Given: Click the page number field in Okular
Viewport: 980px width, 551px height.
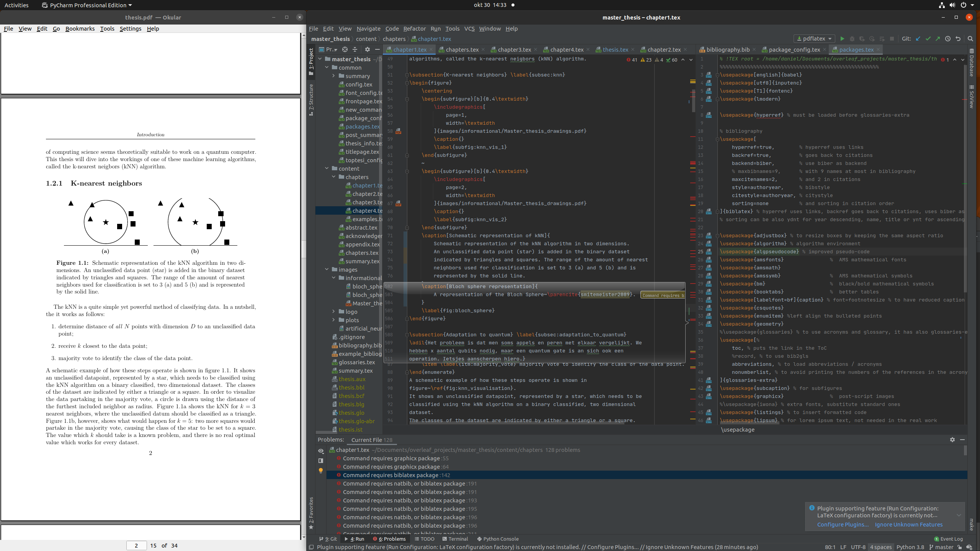Looking at the screenshot, I should coord(137,545).
